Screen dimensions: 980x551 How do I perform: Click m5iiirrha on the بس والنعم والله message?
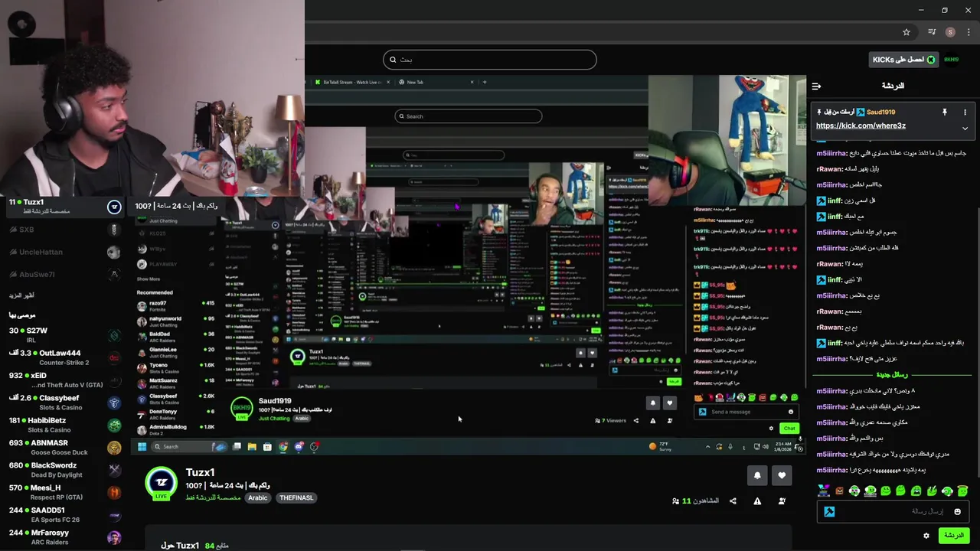(x=831, y=439)
